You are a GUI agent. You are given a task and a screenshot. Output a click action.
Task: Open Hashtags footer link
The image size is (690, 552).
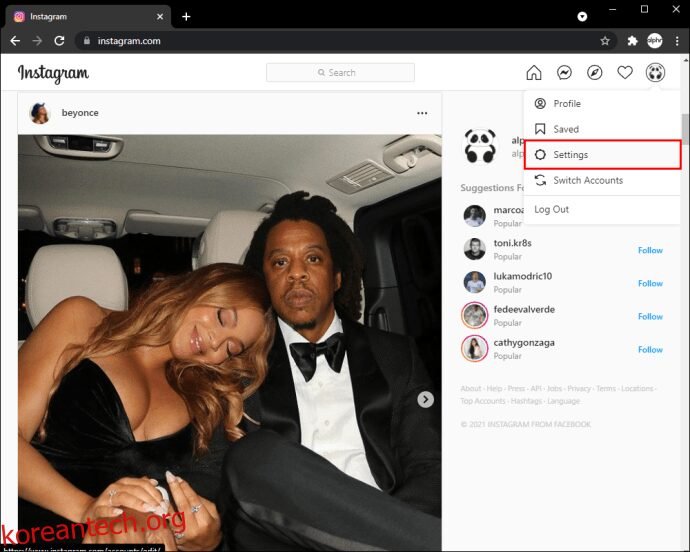coord(526,401)
